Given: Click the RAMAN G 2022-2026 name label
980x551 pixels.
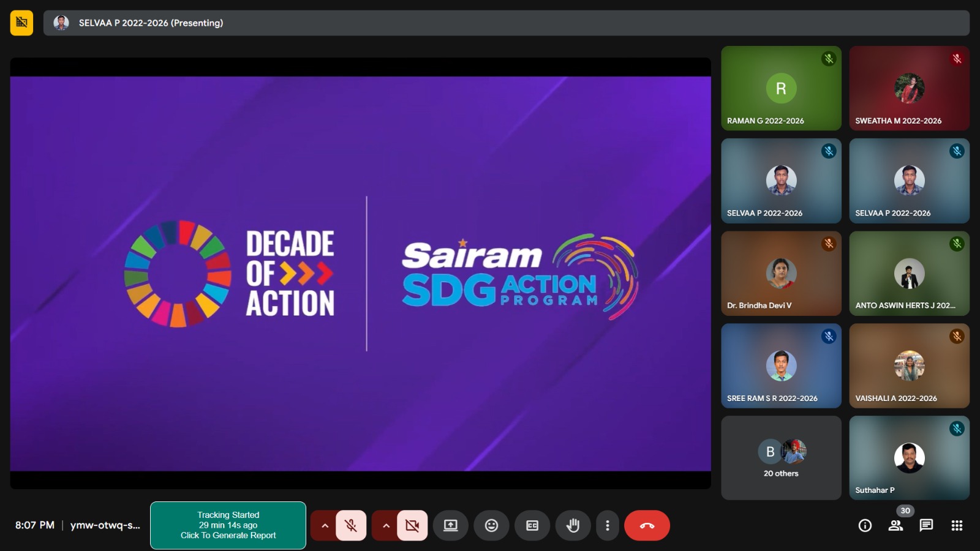Looking at the screenshot, I should [765, 121].
